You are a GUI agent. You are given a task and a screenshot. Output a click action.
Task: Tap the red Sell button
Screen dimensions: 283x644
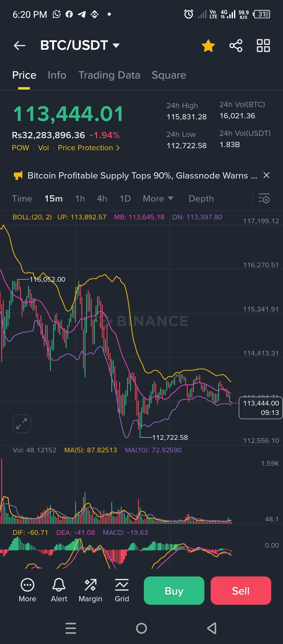tap(241, 591)
